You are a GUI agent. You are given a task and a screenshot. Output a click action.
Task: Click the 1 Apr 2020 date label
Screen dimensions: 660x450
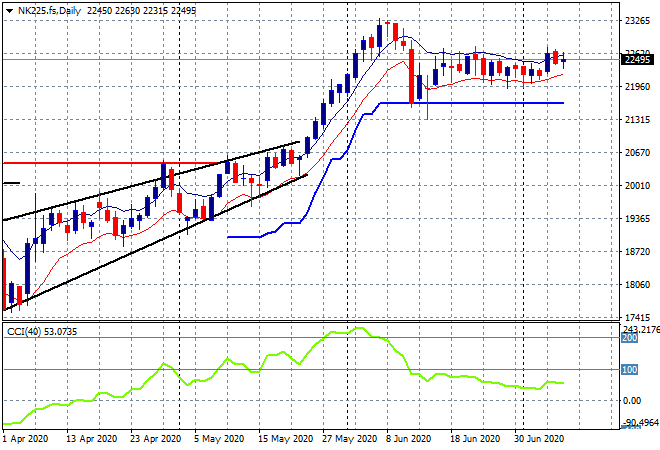28,438
